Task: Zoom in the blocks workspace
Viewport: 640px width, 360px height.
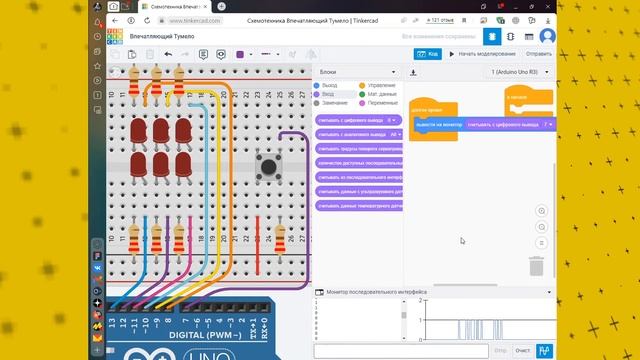Action: 542,211
